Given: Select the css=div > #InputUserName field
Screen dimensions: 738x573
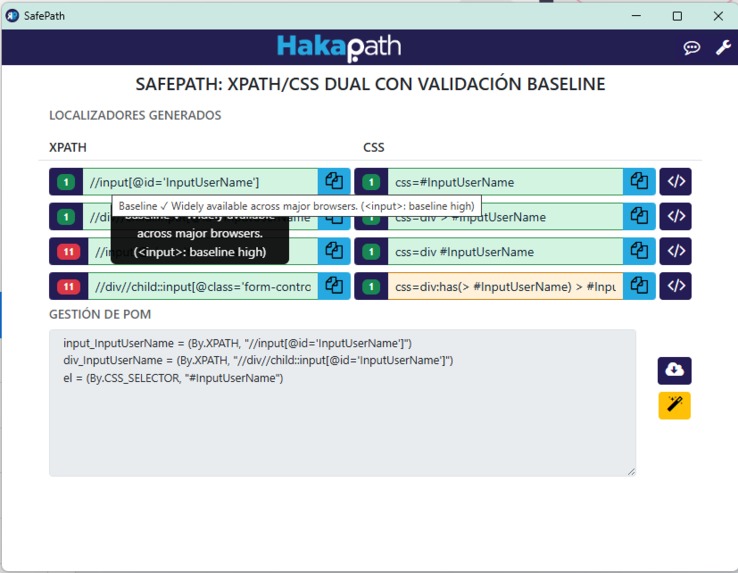Looking at the screenshot, I should click(505, 217).
